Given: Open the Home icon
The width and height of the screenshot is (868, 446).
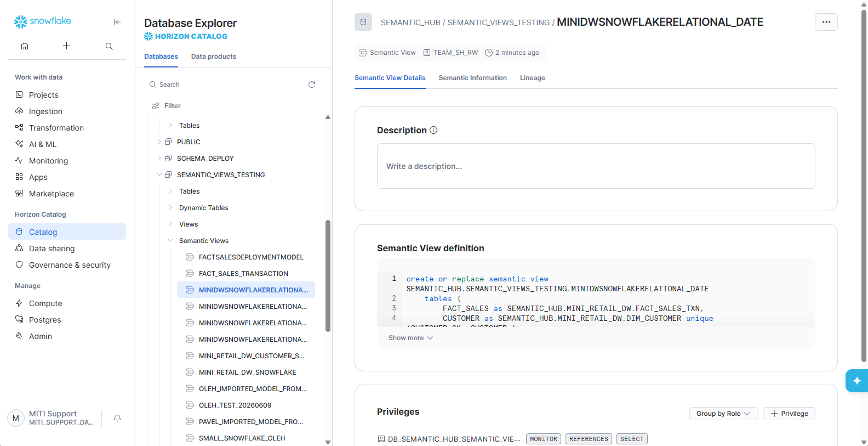Looking at the screenshot, I should pyautogui.click(x=25, y=46).
